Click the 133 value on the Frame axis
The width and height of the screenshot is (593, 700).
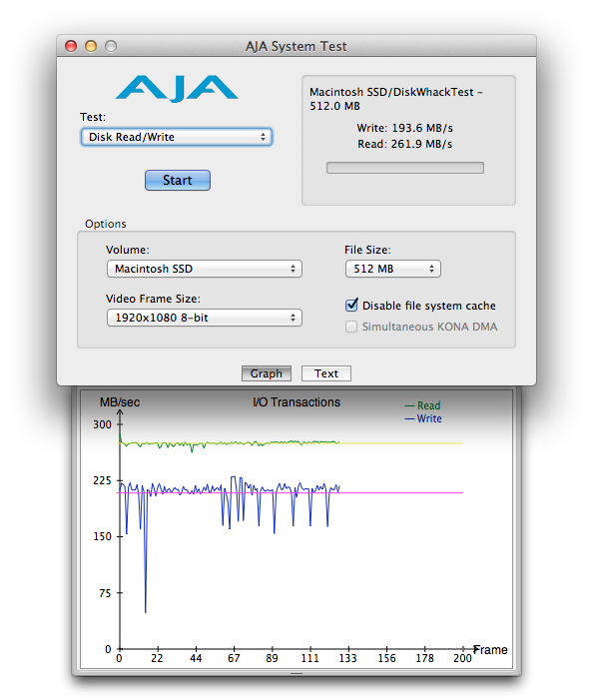point(348,658)
